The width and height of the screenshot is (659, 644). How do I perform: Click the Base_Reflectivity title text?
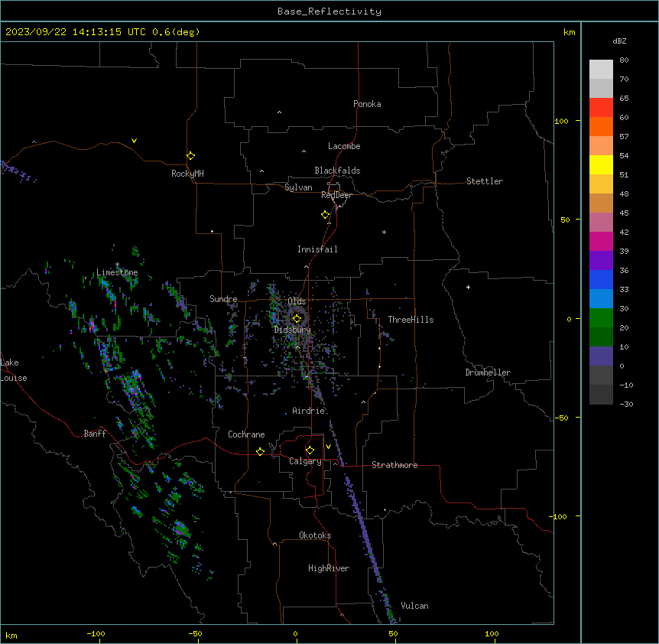pos(329,11)
